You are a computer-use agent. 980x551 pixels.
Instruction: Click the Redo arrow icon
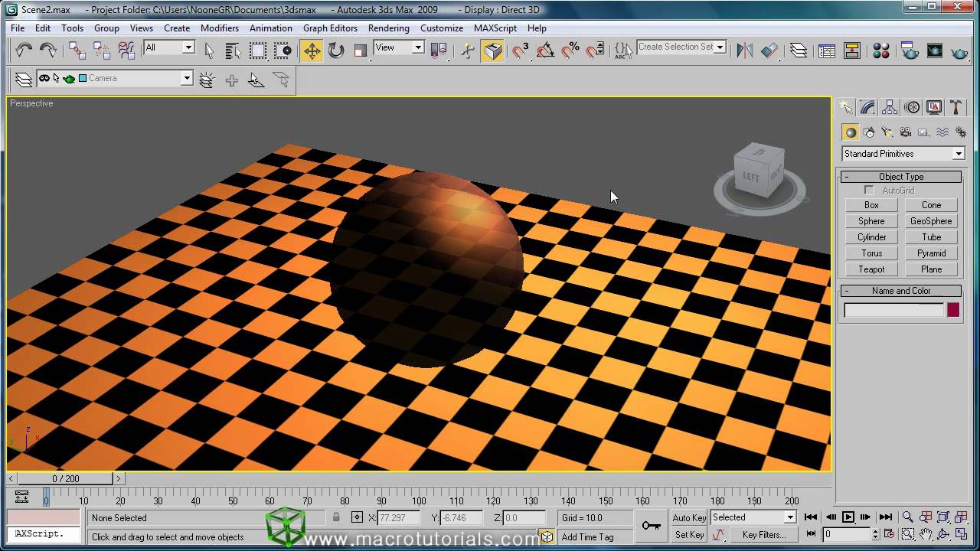point(47,51)
